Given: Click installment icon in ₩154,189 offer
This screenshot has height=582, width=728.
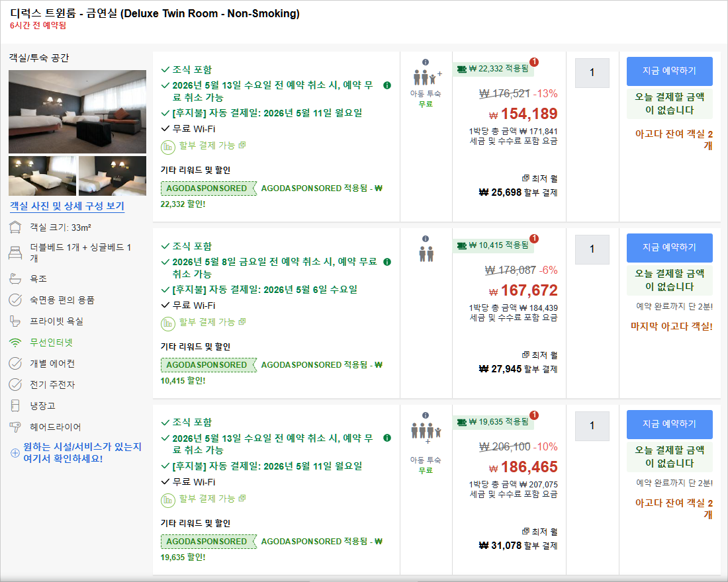Looking at the screenshot, I should pyautogui.click(x=167, y=147).
